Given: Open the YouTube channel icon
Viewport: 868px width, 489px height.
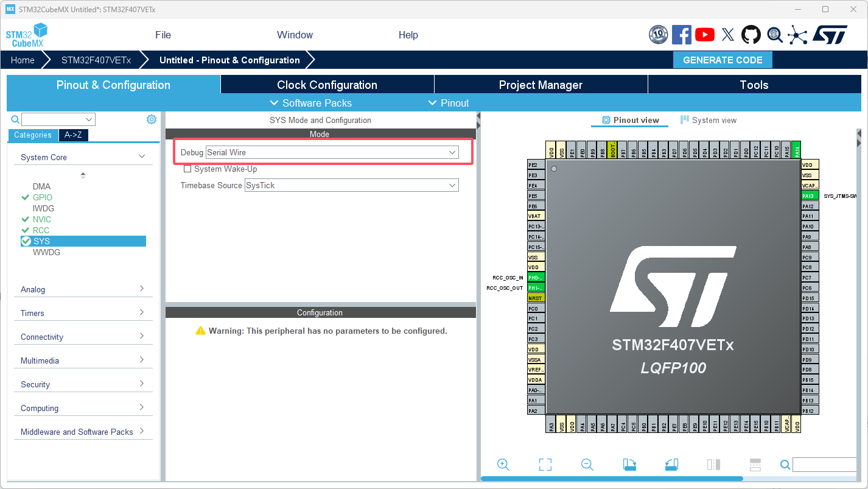Looking at the screenshot, I should [704, 35].
